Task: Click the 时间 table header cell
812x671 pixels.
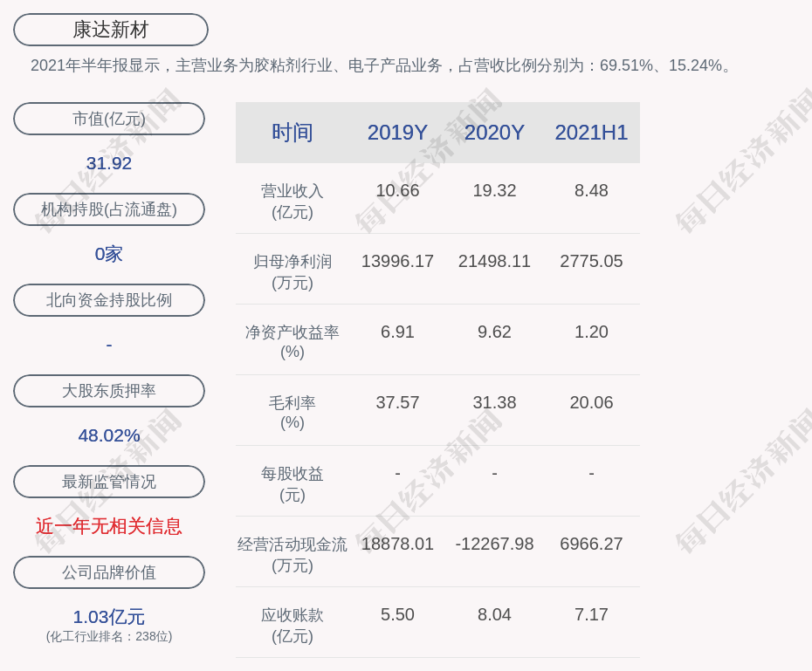Action: (292, 133)
